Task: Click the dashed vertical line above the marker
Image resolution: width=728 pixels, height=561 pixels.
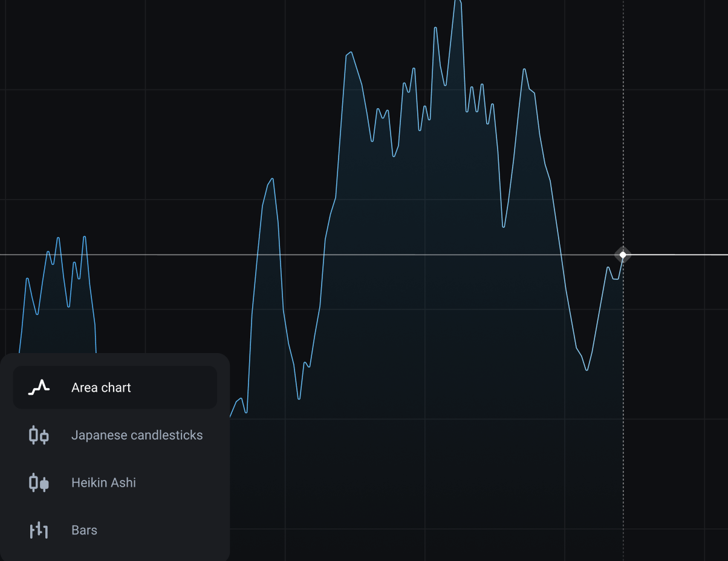Action: point(623,121)
